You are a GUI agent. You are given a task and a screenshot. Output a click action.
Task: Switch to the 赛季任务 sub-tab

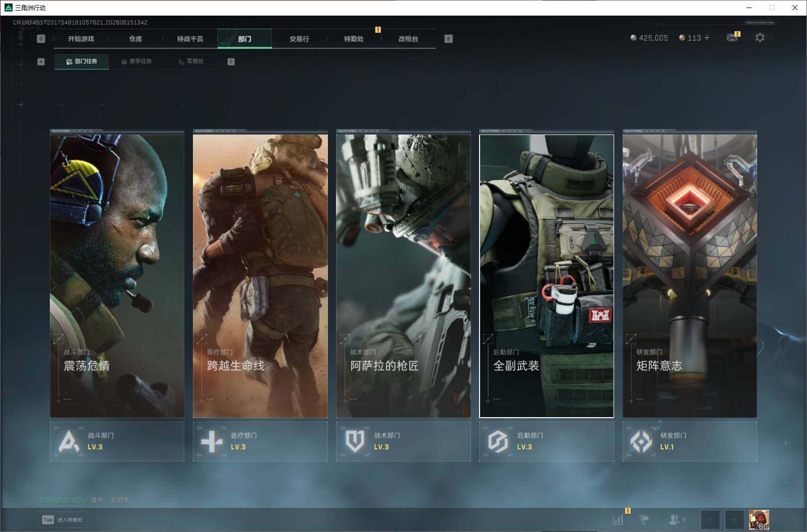[x=137, y=61]
